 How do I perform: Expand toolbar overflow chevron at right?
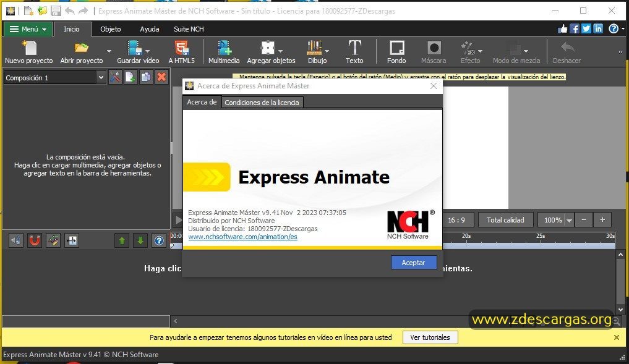click(620, 52)
